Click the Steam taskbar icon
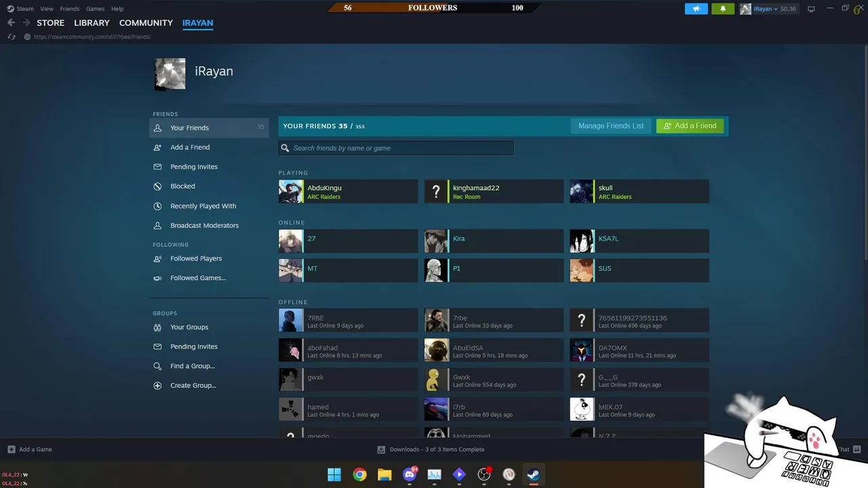868x488 pixels. click(x=534, y=474)
